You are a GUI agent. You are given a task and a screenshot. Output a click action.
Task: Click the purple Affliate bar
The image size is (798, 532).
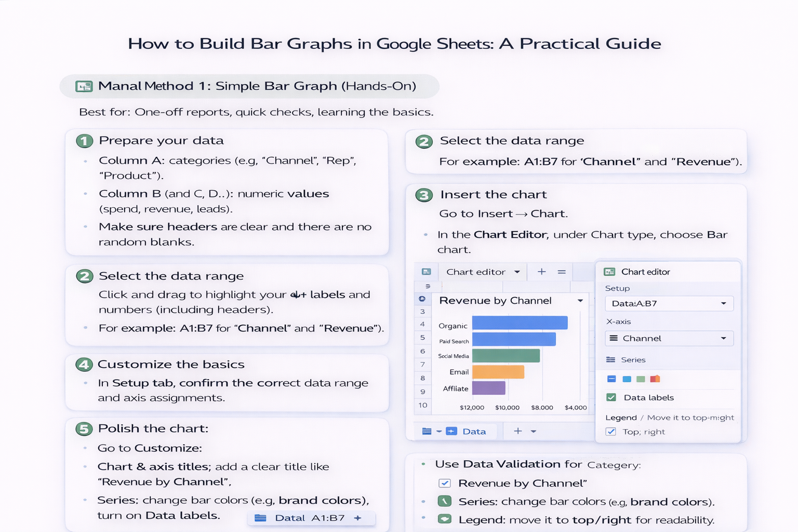(489, 388)
